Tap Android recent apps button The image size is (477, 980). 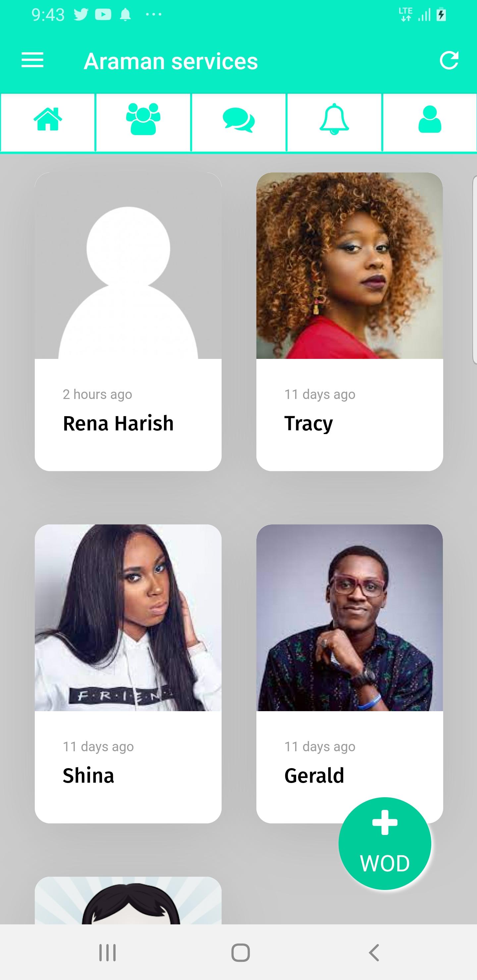[107, 953]
